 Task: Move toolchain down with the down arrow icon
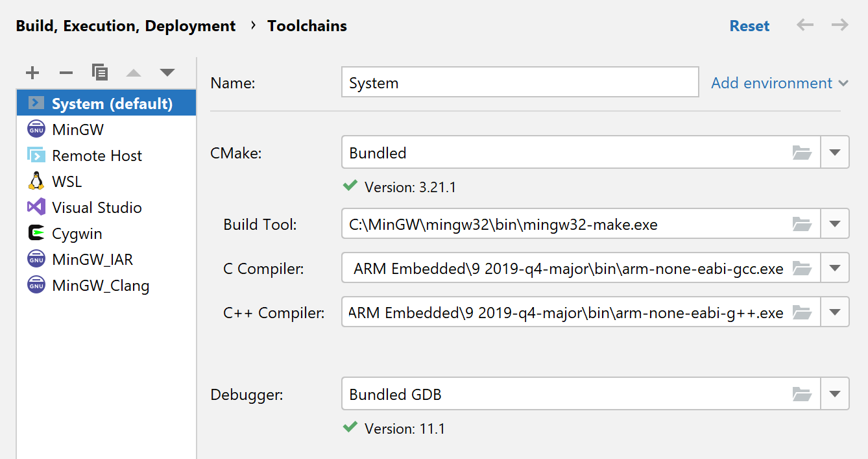(x=167, y=73)
